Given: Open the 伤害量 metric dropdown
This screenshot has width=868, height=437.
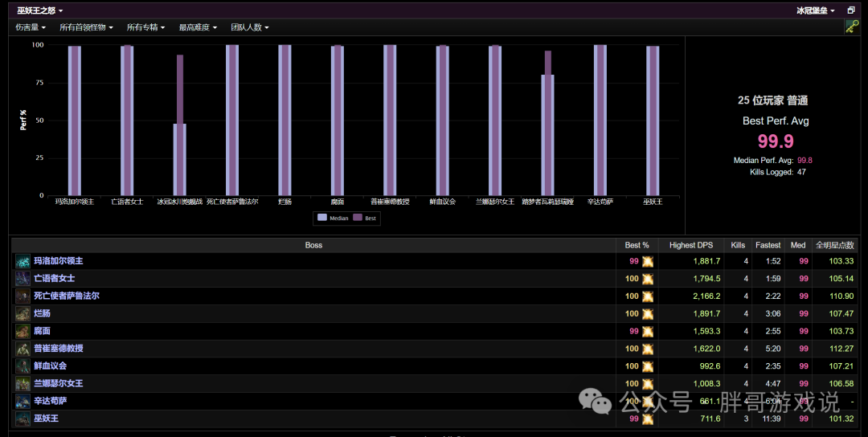Looking at the screenshot, I should pyautogui.click(x=31, y=27).
